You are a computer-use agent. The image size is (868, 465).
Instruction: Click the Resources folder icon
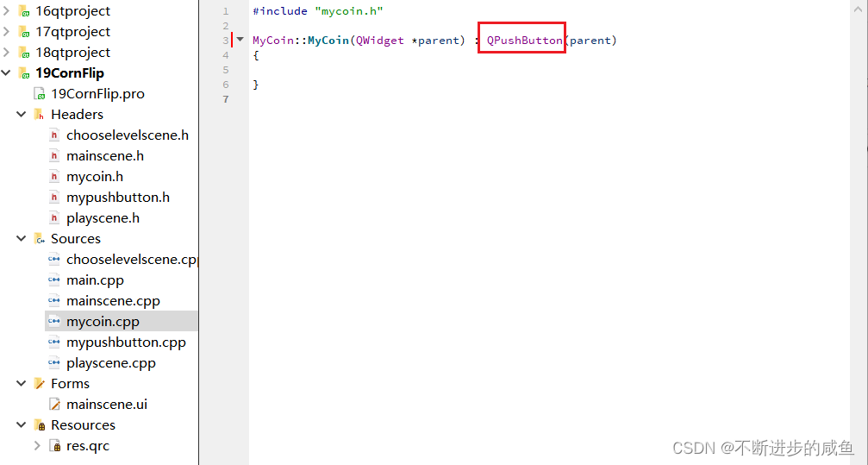pos(40,425)
